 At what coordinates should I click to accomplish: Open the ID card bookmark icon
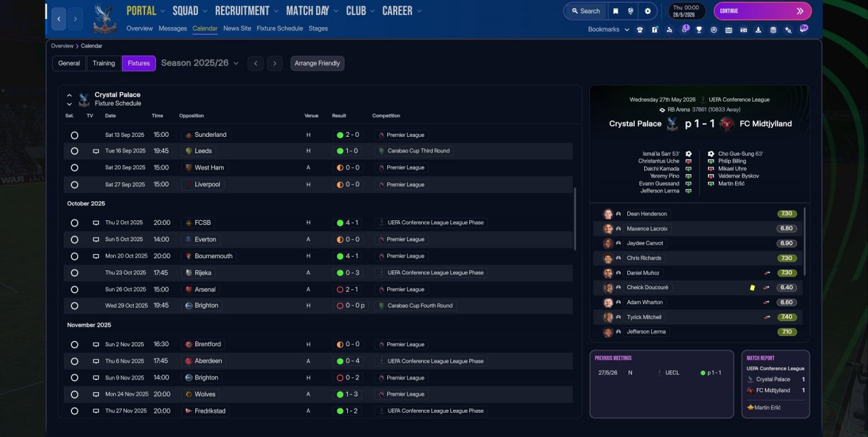pyautogui.click(x=743, y=30)
